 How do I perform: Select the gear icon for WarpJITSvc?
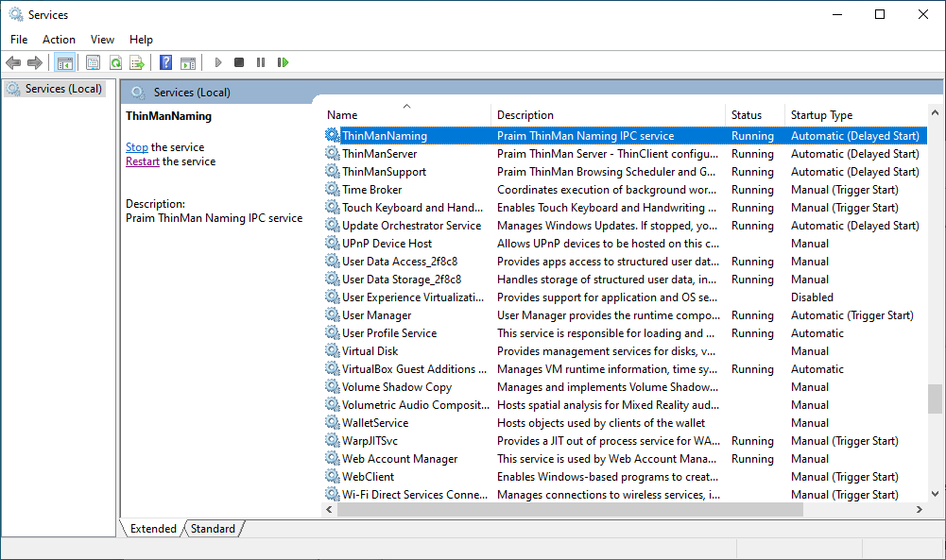coord(333,441)
